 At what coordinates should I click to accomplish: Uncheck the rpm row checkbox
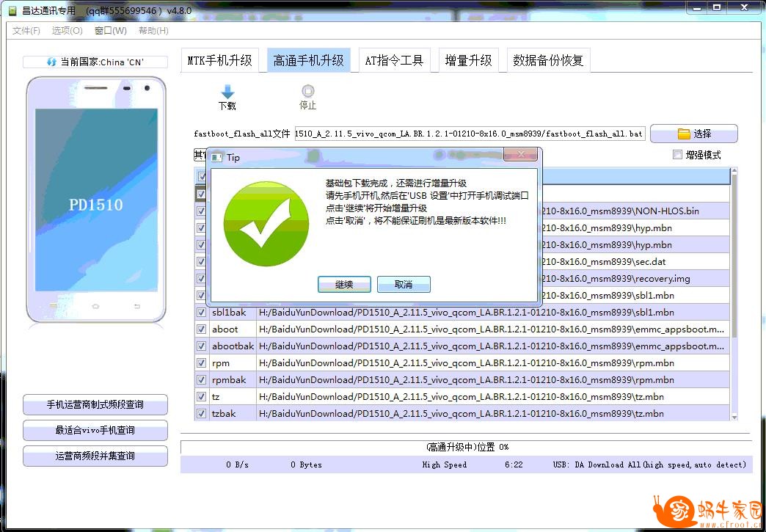(x=201, y=363)
